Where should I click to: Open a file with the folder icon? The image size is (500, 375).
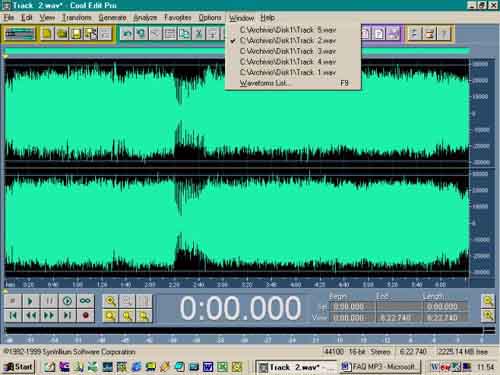62,34
